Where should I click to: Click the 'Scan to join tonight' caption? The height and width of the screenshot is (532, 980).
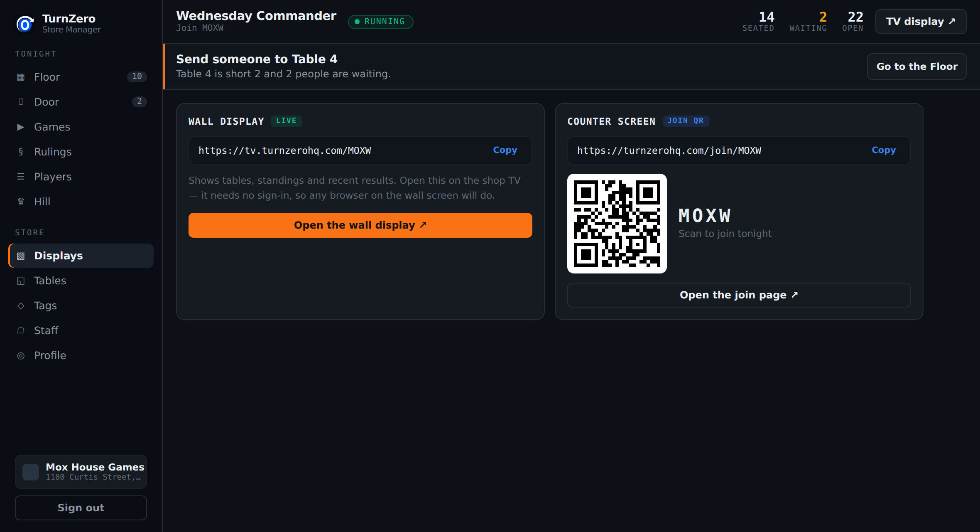point(725,234)
